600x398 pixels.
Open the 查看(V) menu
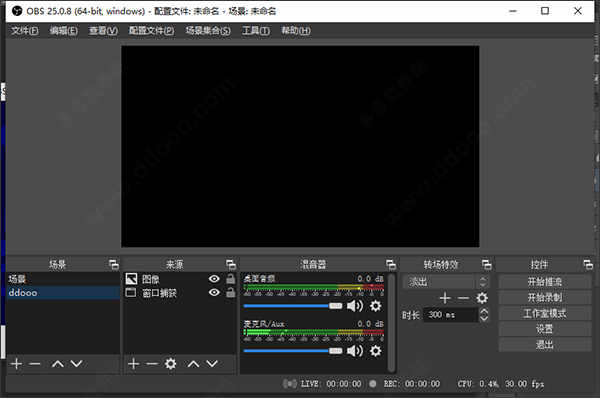click(103, 31)
